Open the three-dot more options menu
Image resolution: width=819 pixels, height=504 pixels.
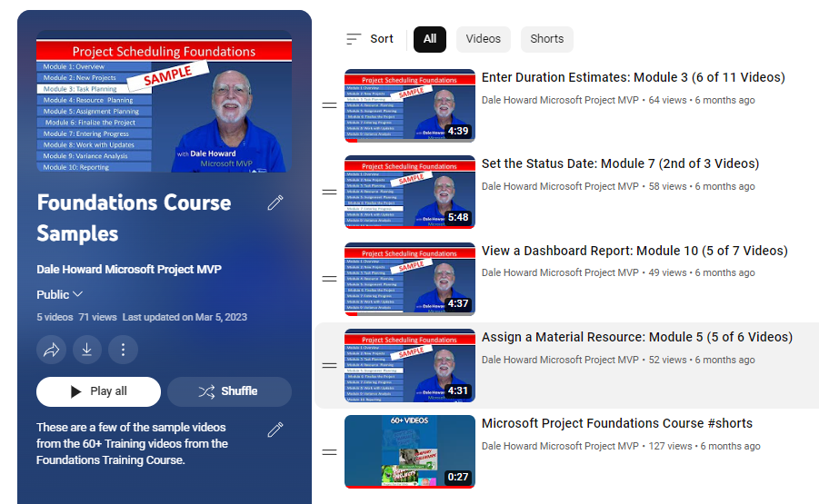tap(123, 349)
